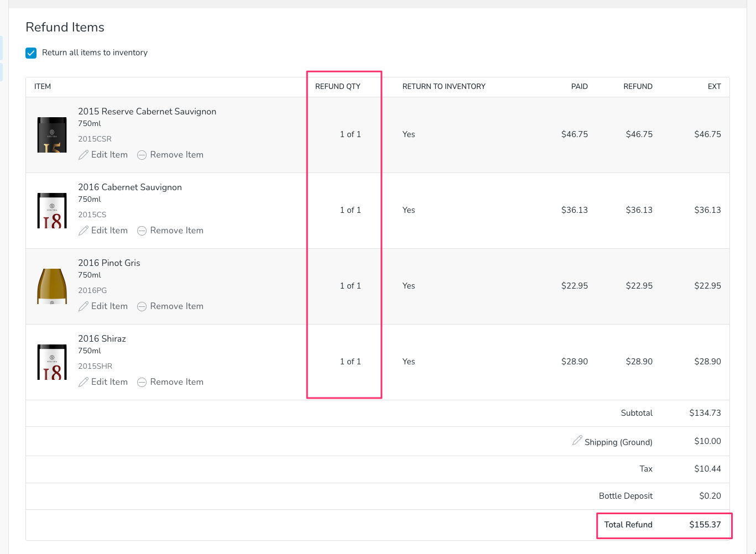Click pencil icon for 2015 Reserve Cabernet Sauvignon

[84, 155]
